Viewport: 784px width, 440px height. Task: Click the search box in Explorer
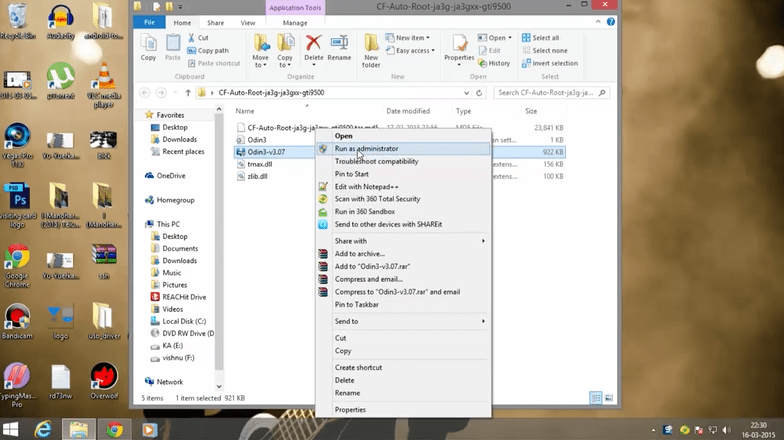551,92
